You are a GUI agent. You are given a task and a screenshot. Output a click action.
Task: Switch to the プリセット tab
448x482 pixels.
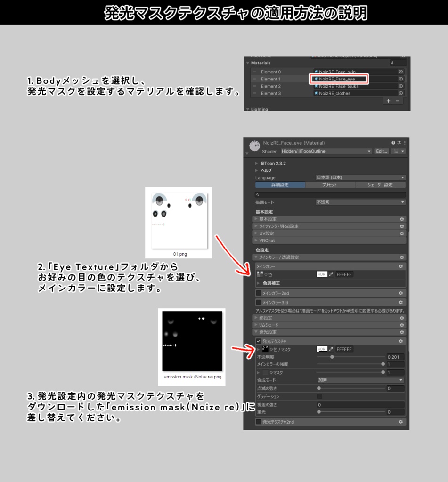click(330, 185)
